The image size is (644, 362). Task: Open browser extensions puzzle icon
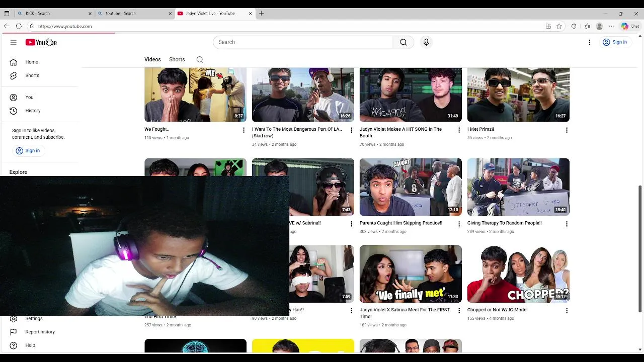pyautogui.click(x=574, y=26)
